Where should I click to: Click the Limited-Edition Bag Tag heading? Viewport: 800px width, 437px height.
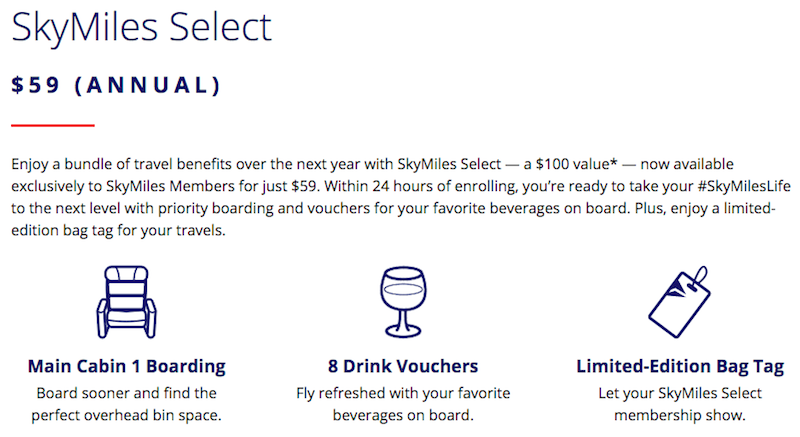click(680, 366)
